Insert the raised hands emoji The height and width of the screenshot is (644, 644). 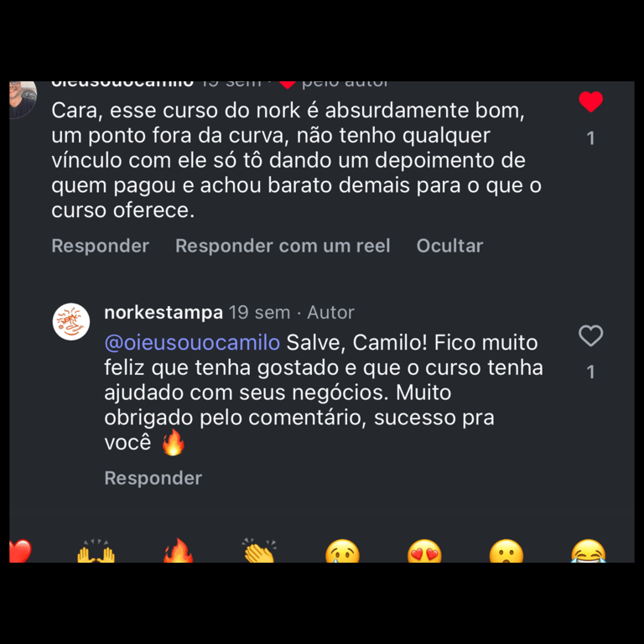[x=96, y=551]
